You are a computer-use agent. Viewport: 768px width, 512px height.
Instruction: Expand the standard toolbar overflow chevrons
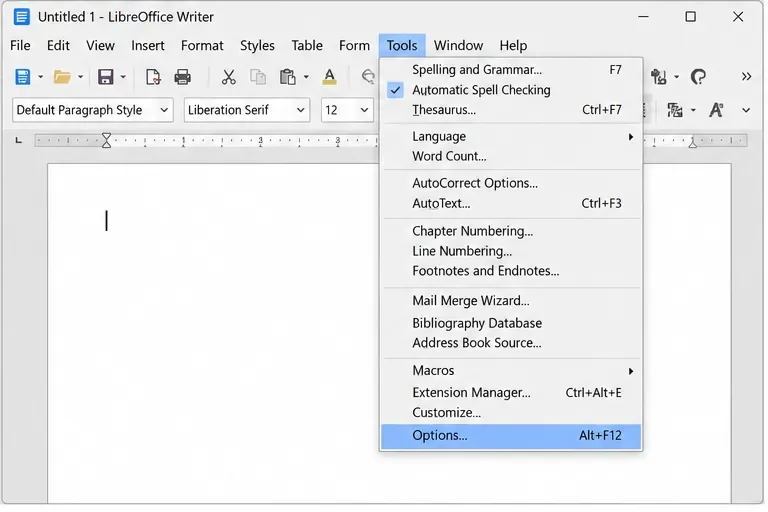(x=746, y=76)
